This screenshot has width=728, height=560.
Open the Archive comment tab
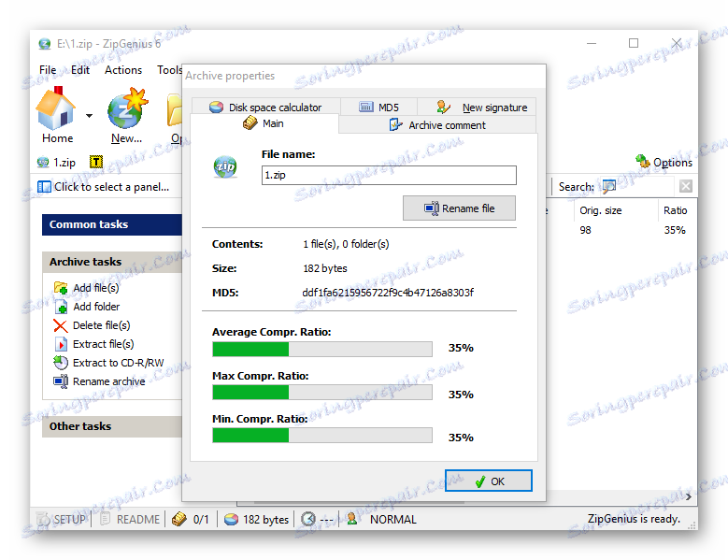click(x=437, y=125)
